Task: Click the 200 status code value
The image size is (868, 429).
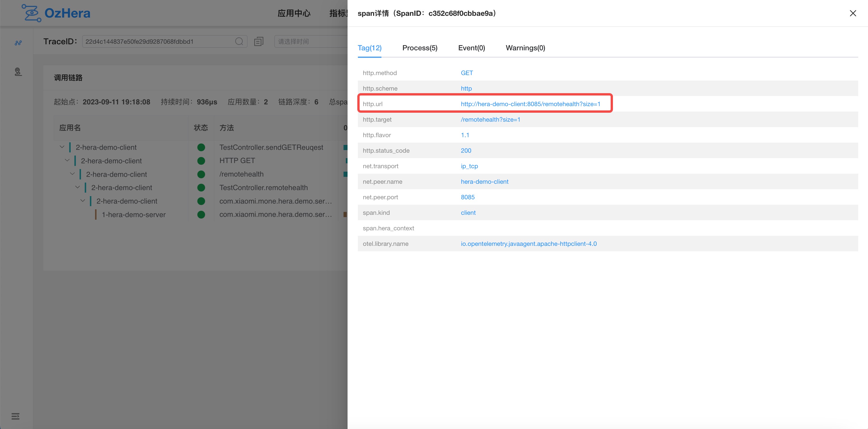Action: (466, 150)
